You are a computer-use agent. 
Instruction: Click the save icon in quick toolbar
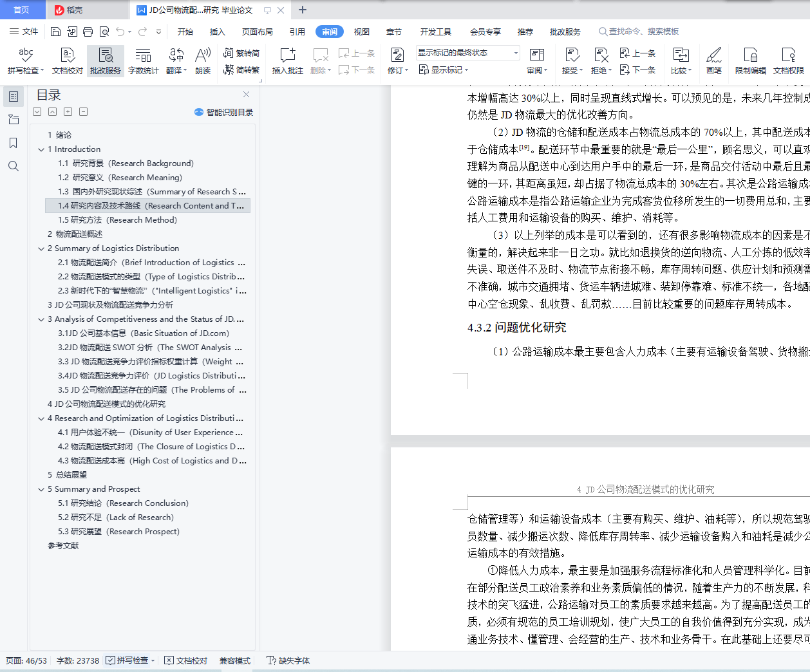point(55,32)
